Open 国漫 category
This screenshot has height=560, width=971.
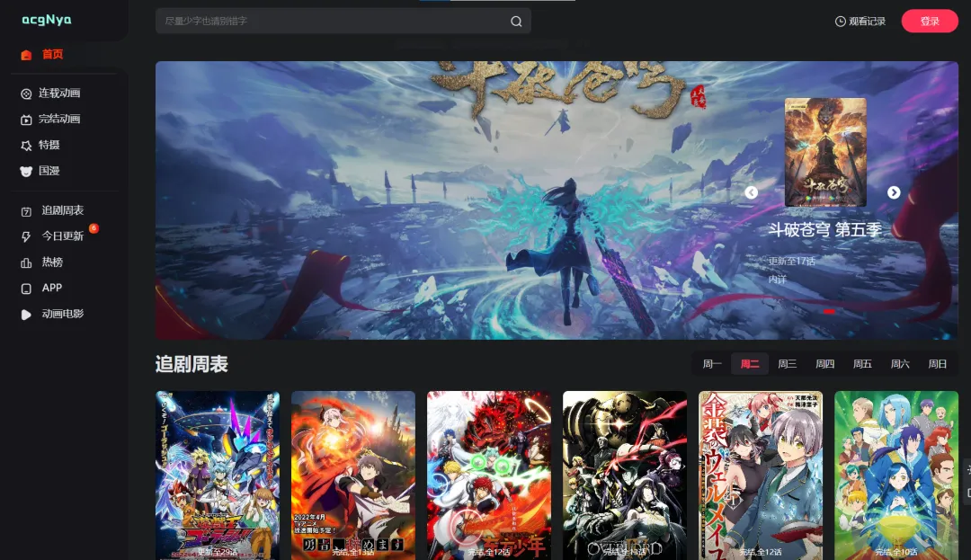(49, 171)
